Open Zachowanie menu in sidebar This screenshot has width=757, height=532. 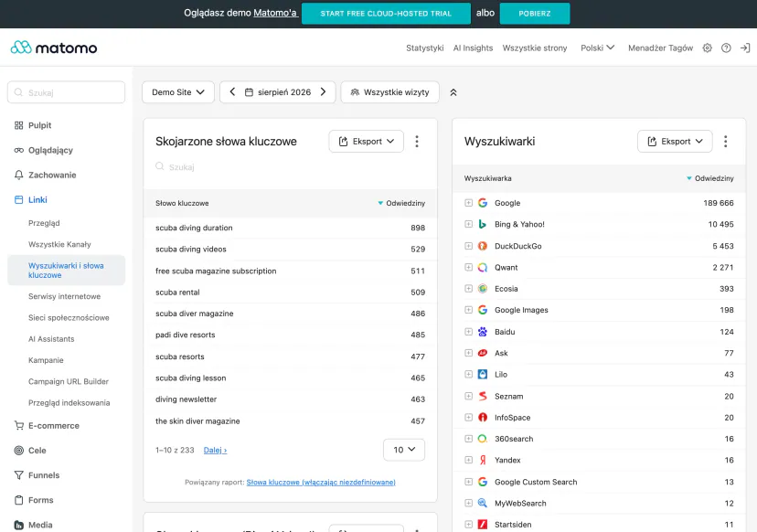[52, 175]
